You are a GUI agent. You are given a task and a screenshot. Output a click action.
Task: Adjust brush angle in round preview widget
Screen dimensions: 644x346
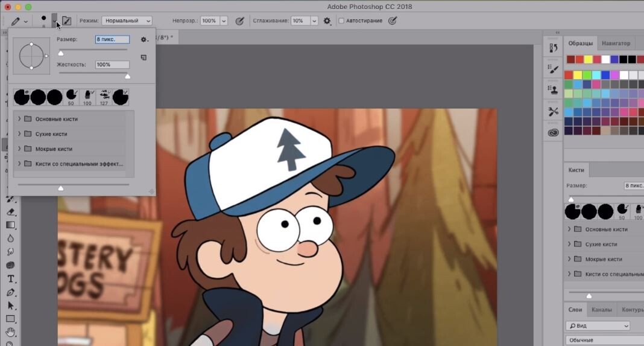31,56
